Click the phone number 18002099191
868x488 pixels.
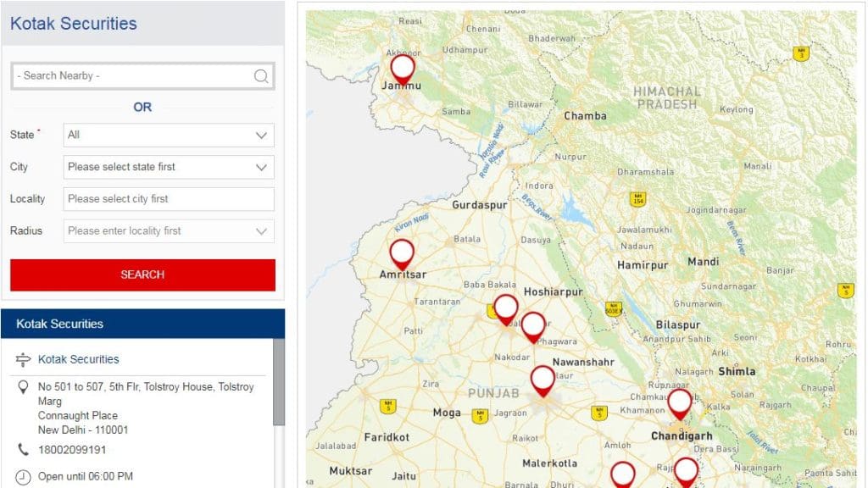[72, 450]
